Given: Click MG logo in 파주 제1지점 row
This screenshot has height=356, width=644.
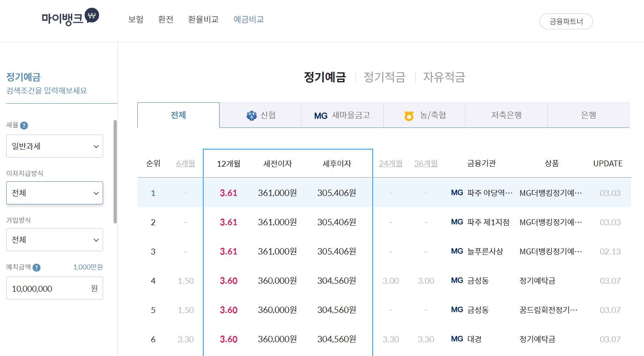Looking at the screenshot, I should 457,222.
